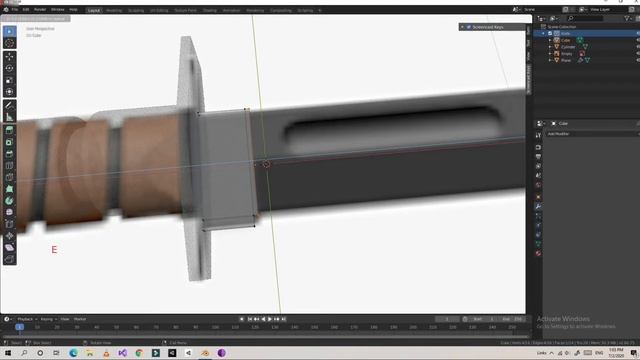This screenshot has height=360, width=640.
Task: Toggle the auto keying record button
Action: [242, 319]
